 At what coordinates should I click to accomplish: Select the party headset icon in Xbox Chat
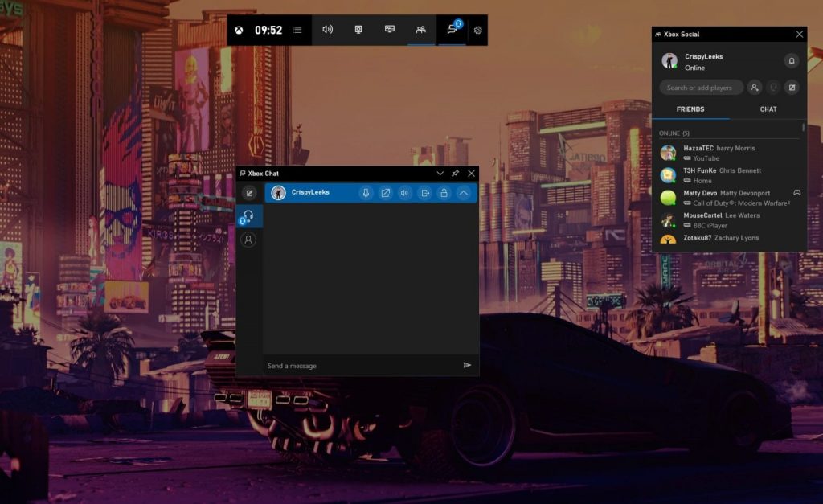(248, 216)
